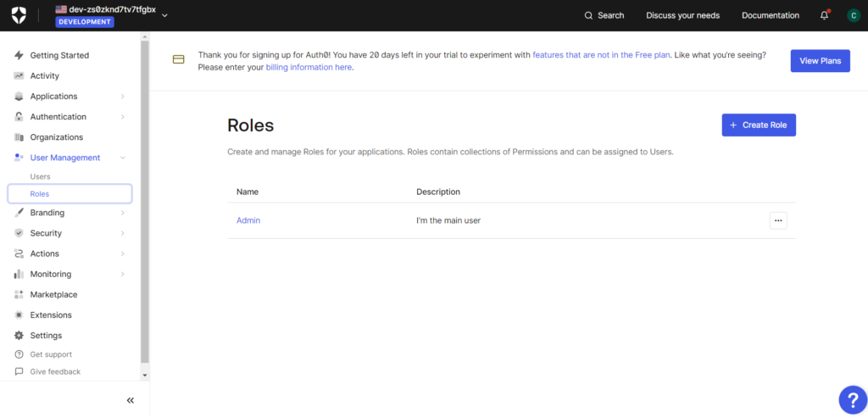
Task: Select Users under User Management
Action: [40, 176]
